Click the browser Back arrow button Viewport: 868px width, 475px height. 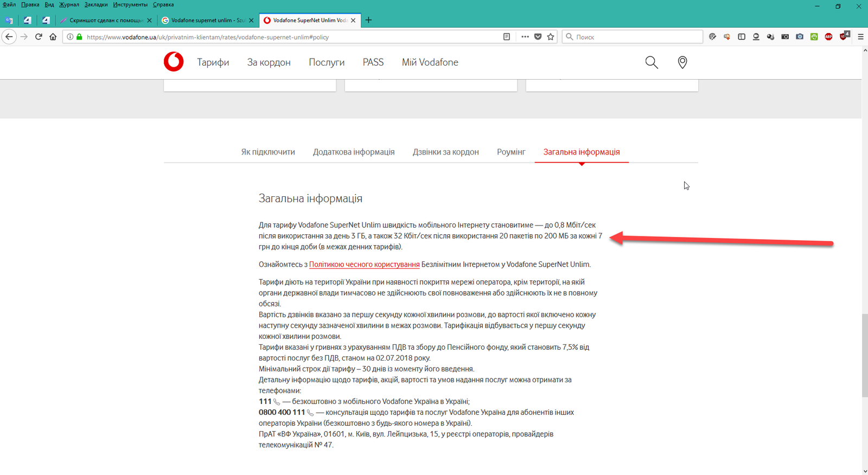click(x=9, y=37)
